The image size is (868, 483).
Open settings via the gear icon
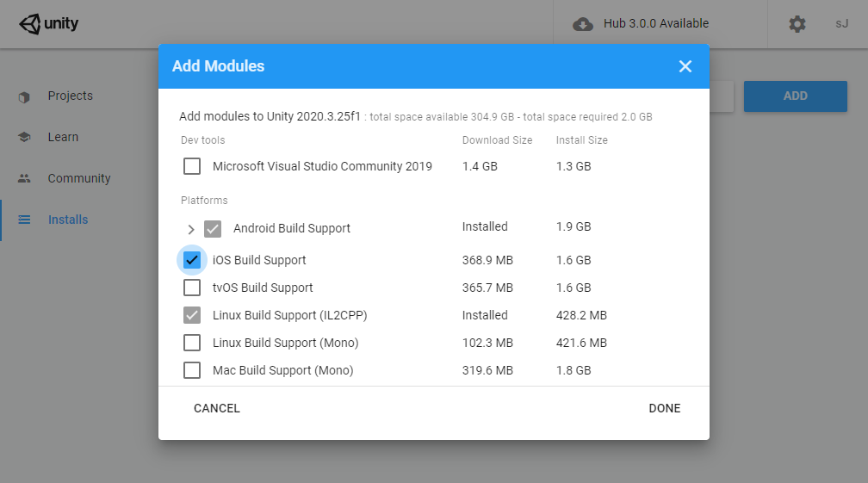pyautogui.click(x=797, y=24)
